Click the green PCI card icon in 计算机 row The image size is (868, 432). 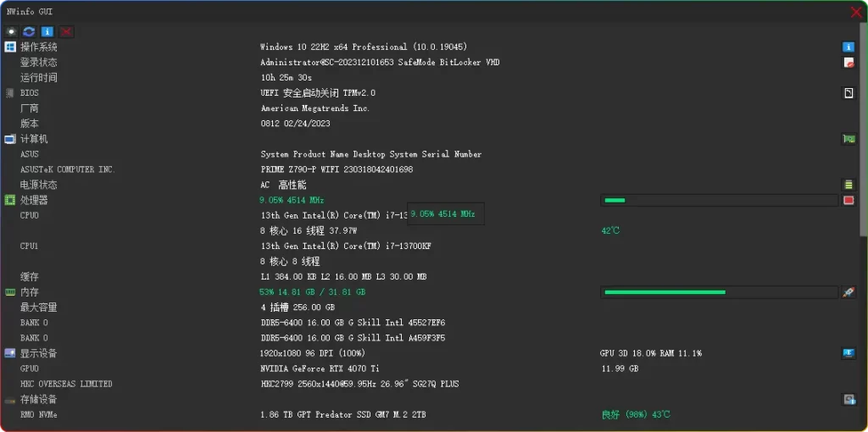tap(848, 139)
